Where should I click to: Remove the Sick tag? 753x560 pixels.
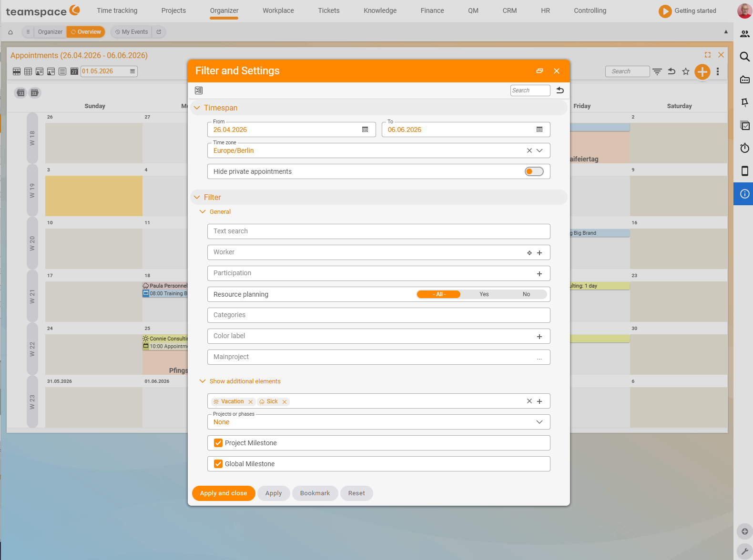(285, 402)
